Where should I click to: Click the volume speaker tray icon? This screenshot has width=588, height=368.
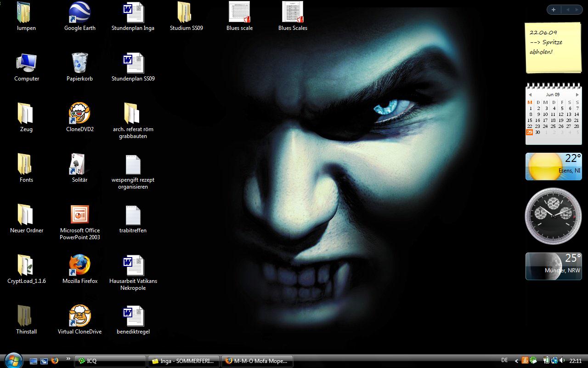point(562,361)
